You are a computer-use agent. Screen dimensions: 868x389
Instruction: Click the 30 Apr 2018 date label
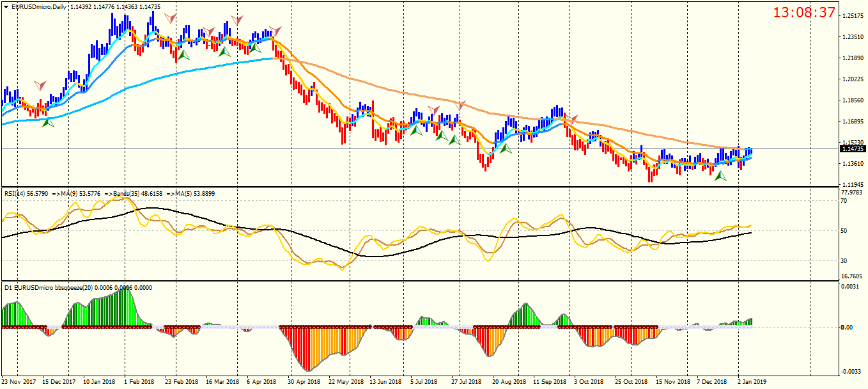(x=304, y=382)
